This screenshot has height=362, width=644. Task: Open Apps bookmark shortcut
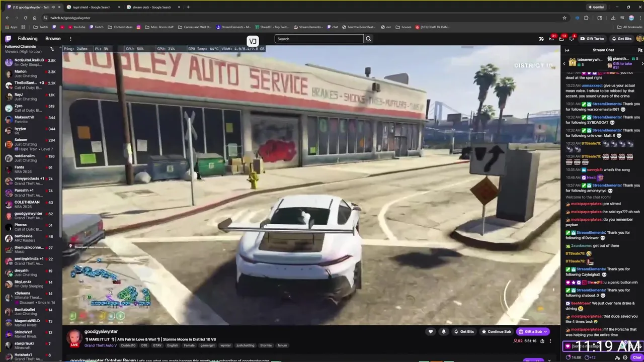point(11,27)
